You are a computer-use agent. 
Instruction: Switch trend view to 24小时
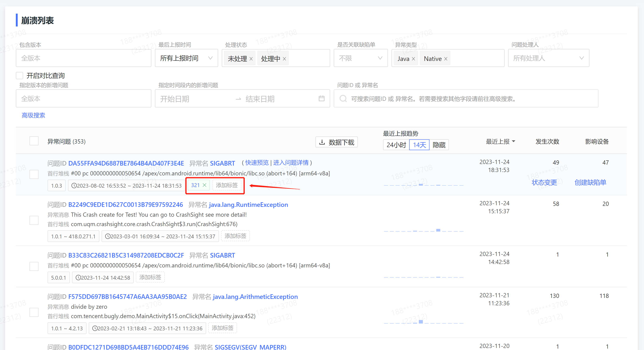(x=396, y=145)
